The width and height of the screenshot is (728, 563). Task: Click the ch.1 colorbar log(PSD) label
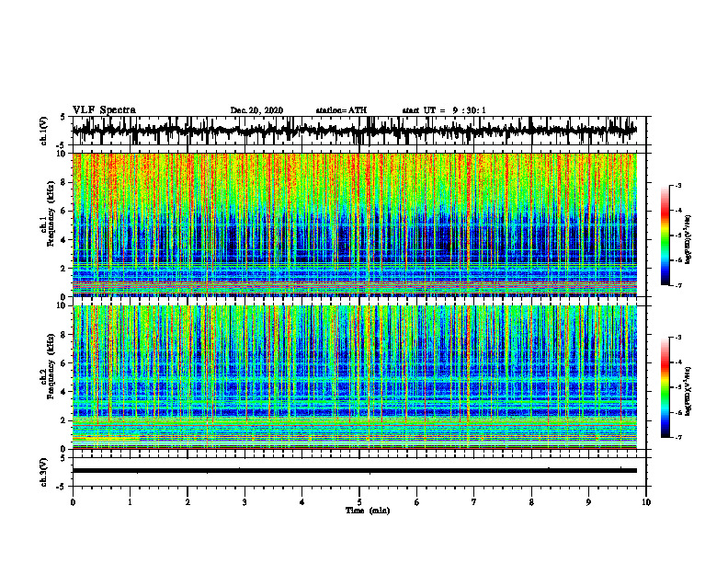coord(688,239)
